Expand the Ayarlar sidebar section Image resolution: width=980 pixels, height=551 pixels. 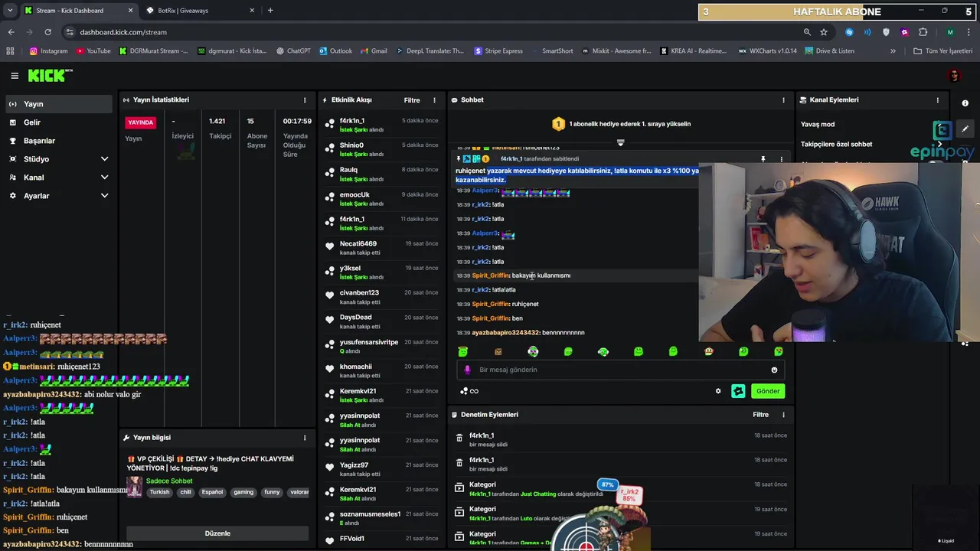[104, 196]
